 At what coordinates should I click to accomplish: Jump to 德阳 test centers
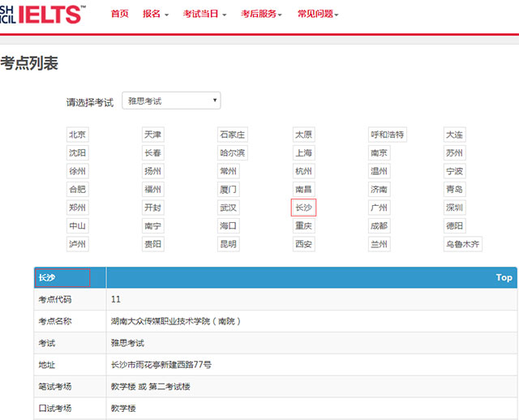(x=454, y=225)
